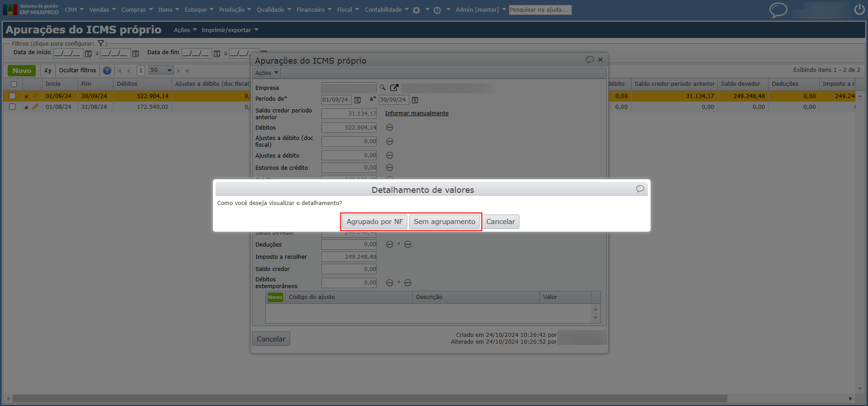Click the Pesquisar na ajuda search field
Screen dimensions: 868x406
point(540,10)
